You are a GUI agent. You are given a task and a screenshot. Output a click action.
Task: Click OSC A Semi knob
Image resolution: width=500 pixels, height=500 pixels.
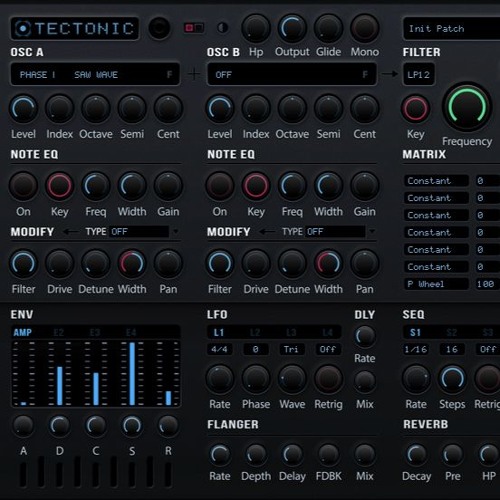click(132, 109)
